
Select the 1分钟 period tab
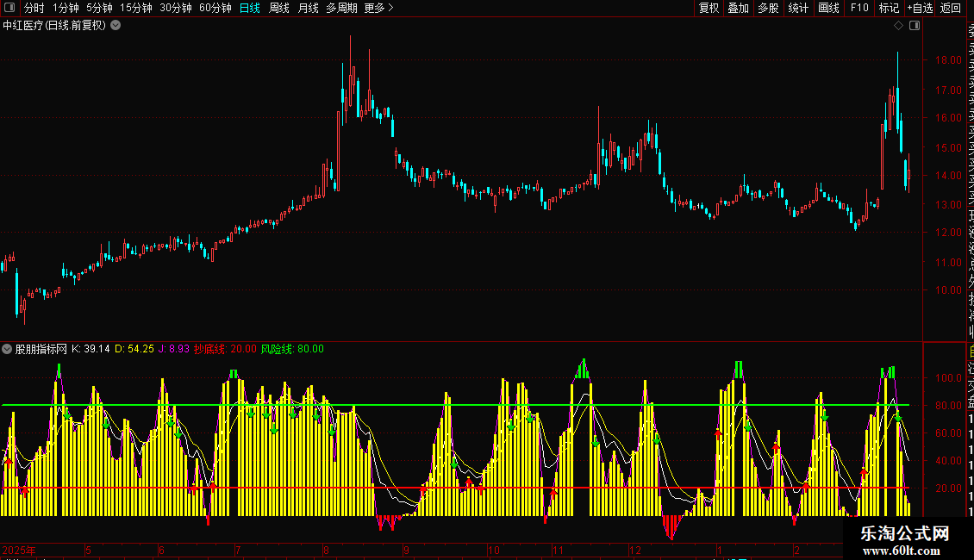[x=66, y=8]
